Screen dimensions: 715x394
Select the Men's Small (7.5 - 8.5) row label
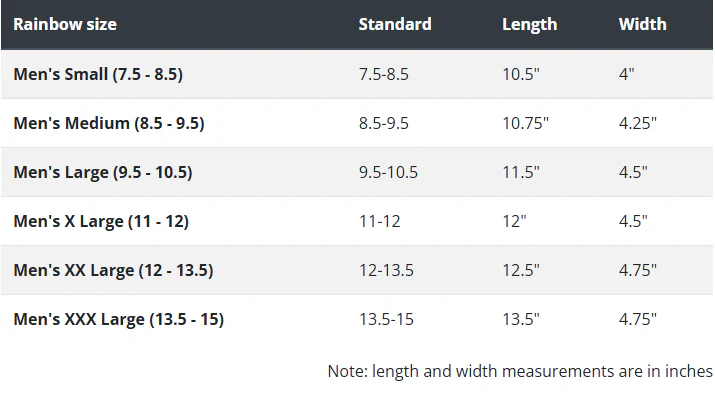pyautogui.click(x=98, y=74)
